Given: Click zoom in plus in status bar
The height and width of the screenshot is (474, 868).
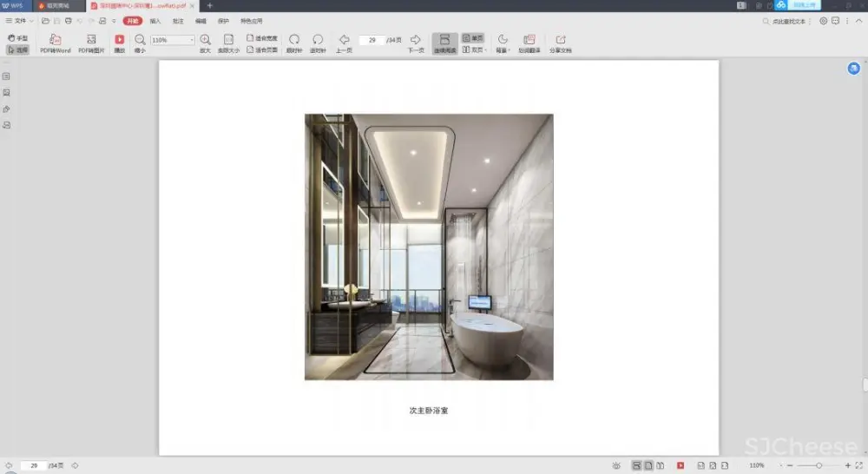Looking at the screenshot, I should click(847, 465).
